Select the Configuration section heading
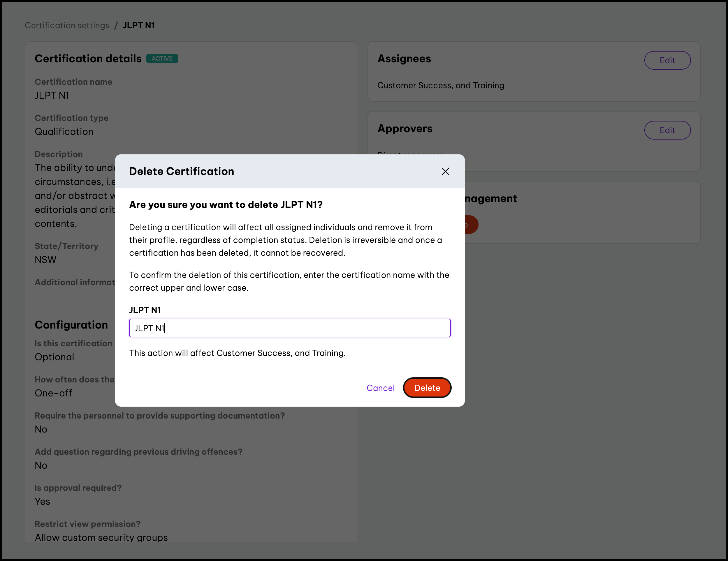Image resolution: width=728 pixels, height=561 pixels. coord(71,325)
